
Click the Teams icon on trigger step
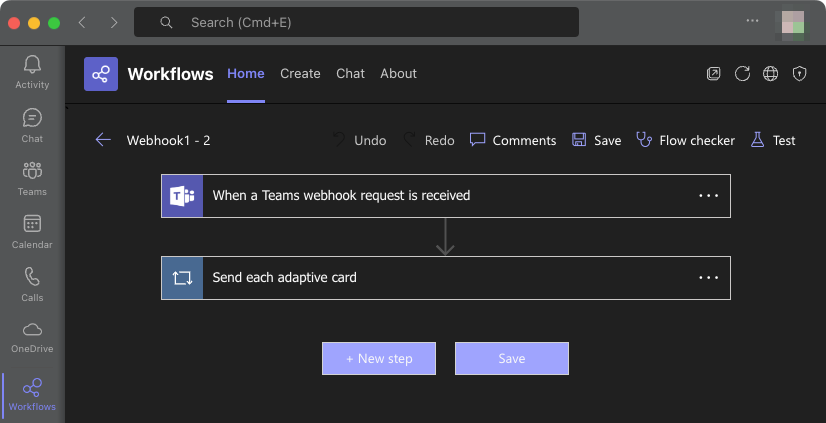tap(182, 196)
